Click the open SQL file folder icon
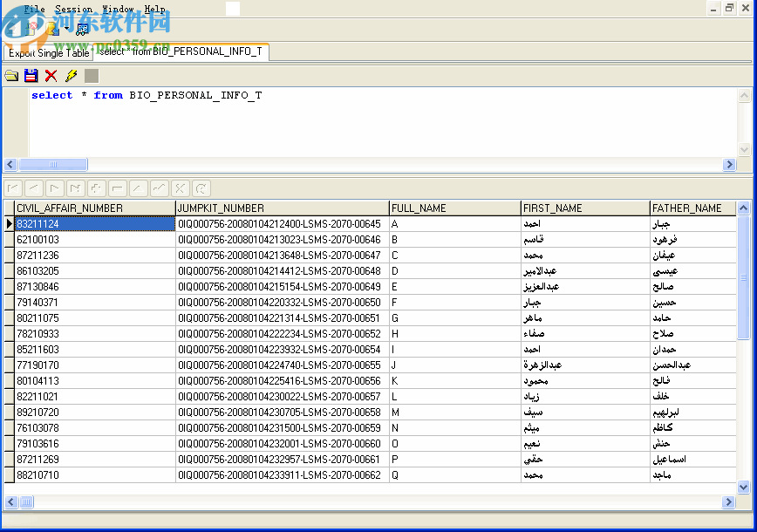This screenshot has height=532, width=757. pos(11,75)
